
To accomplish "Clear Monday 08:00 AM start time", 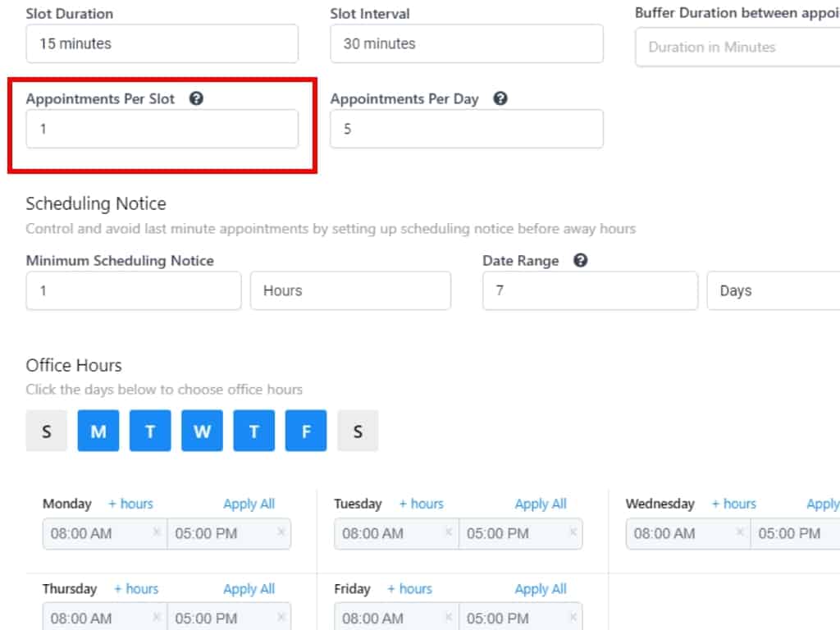I will point(157,532).
